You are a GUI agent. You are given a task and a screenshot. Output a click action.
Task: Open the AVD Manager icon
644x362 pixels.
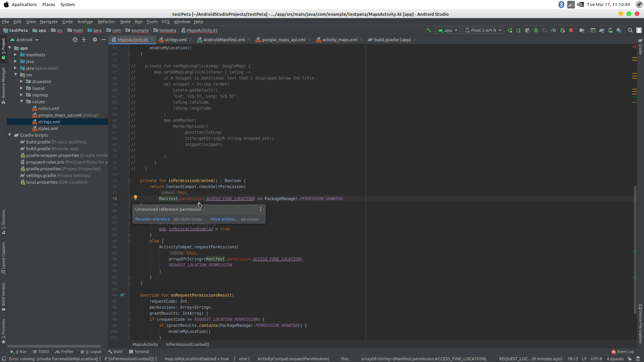click(x=610, y=30)
